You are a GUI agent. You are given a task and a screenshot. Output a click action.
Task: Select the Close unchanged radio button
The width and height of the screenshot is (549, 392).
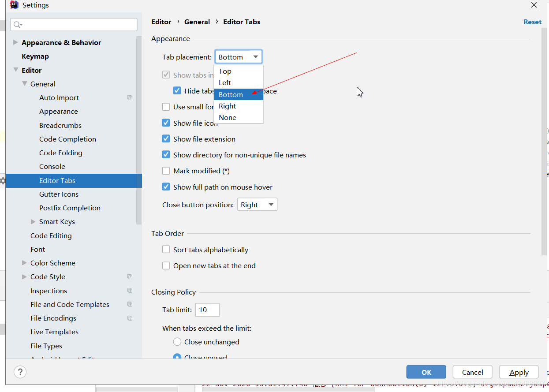pos(177,342)
